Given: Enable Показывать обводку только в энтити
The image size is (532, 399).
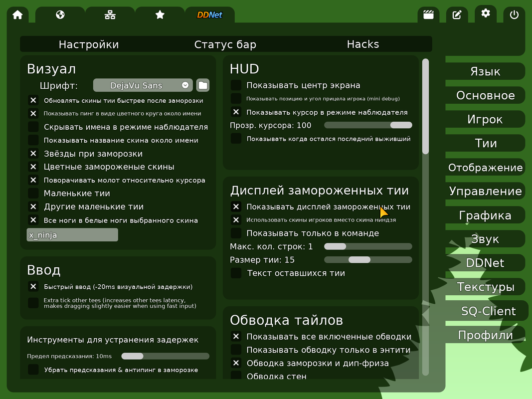Looking at the screenshot, I should pyautogui.click(x=236, y=350).
